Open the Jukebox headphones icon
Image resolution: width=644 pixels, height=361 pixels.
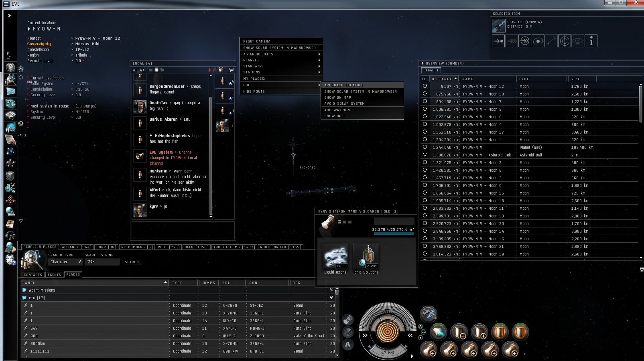click(10, 235)
